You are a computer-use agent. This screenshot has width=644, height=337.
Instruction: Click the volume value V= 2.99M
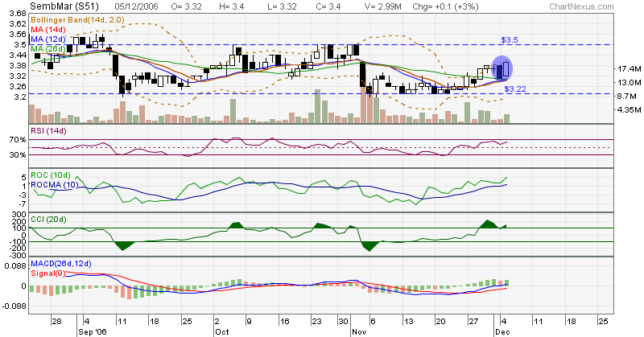(383, 6)
